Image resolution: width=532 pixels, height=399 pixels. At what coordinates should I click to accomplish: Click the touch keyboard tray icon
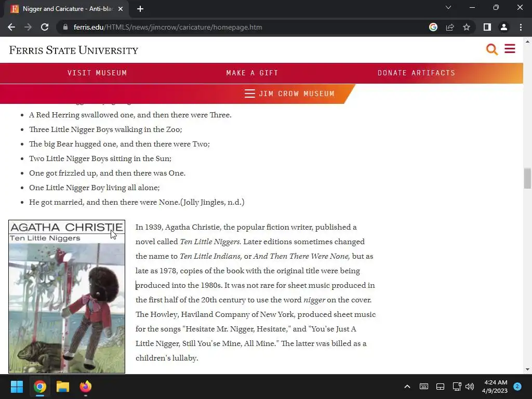click(424, 387)
